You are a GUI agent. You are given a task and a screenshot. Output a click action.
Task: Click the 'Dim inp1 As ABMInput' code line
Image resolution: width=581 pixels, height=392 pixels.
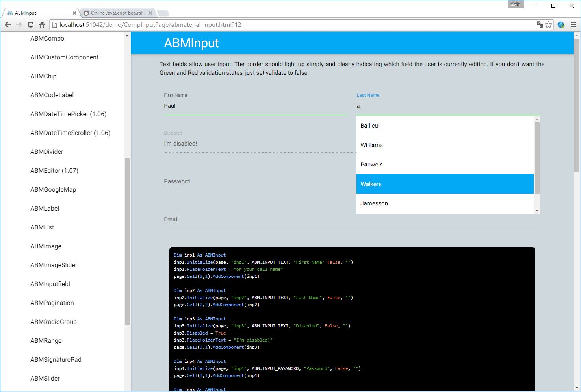click(200, 255)
